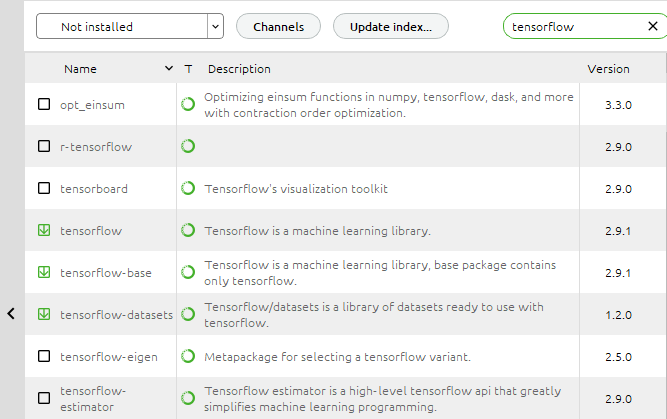Focus the tensorflow search input field
The width and height of the screenshot is (667, 419).
576,26
